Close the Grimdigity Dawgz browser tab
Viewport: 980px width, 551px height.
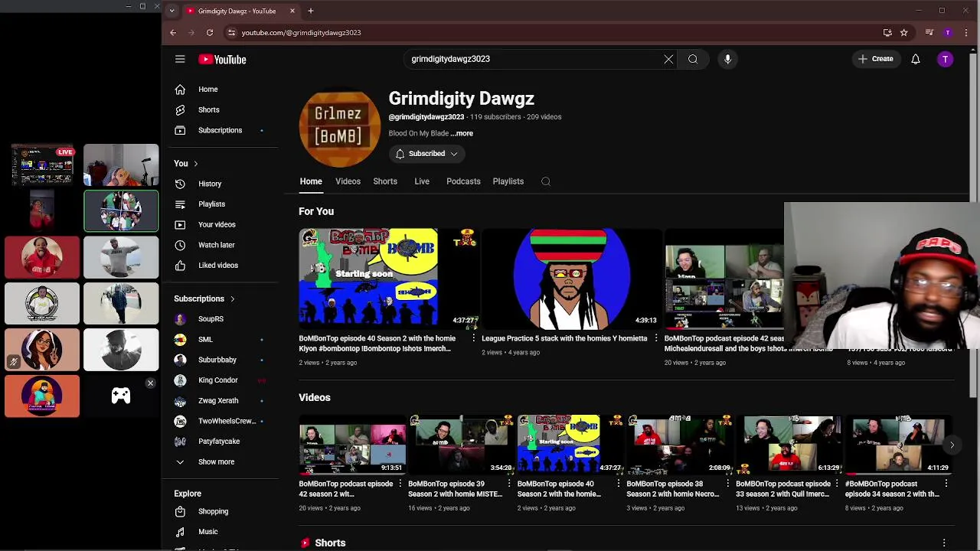[292, 11]
